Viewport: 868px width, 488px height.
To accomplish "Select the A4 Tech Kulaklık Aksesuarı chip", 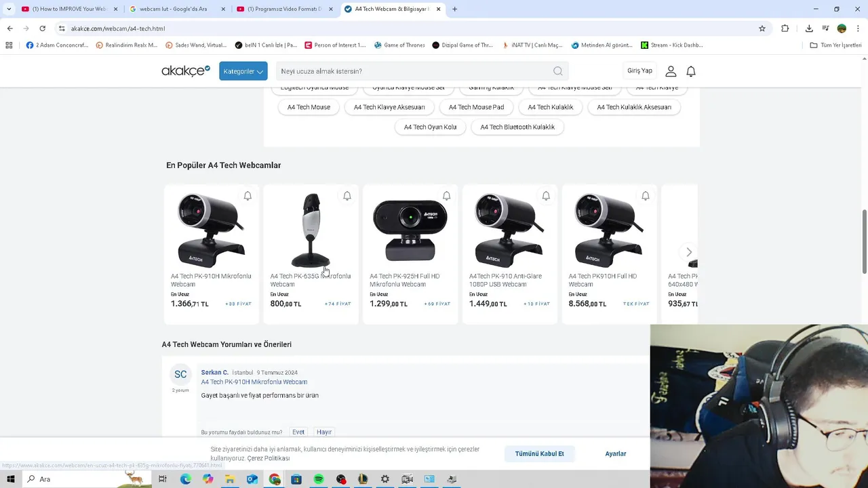I will 634,107.
